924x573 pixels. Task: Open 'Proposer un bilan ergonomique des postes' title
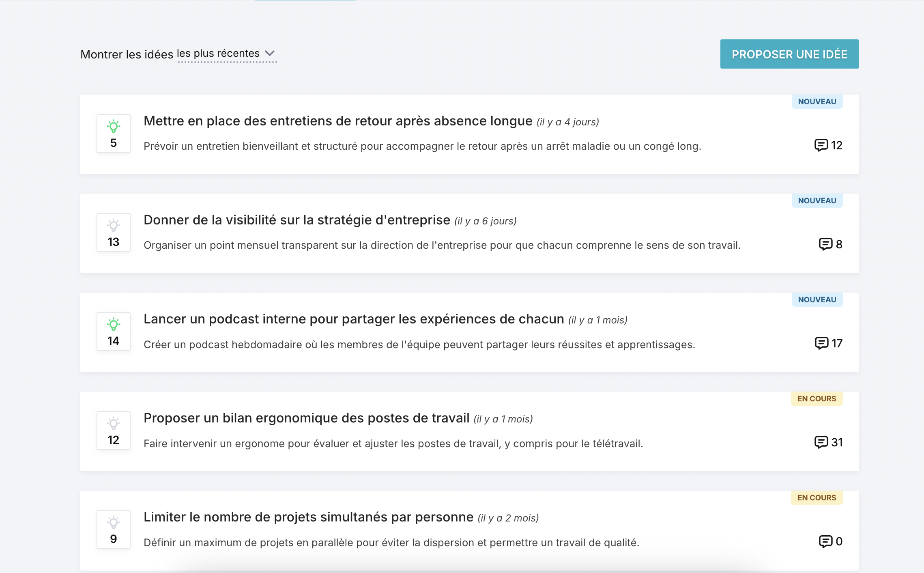point(306,418)
